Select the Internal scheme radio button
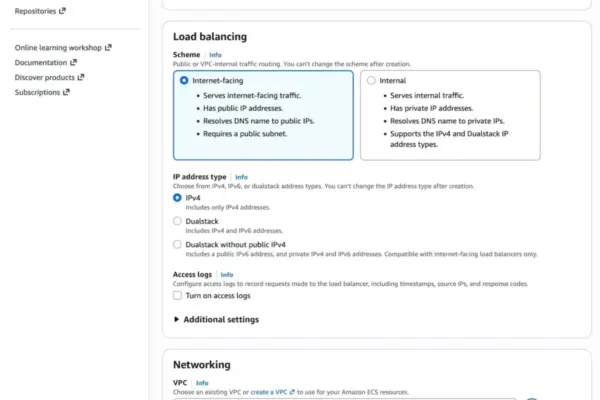Viewport: 600px width, 400px height. [371, 80]
